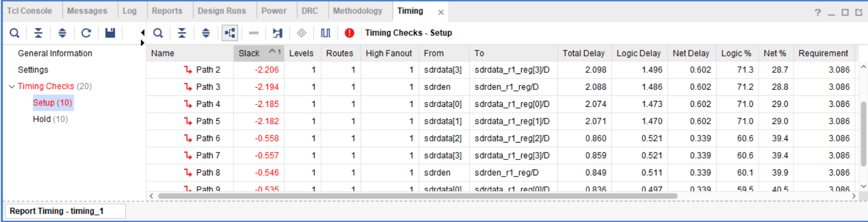This screenshot has height=222, width=868.
Task: Click the Report Timing - timing_1 tab
Action: (57, 211)
